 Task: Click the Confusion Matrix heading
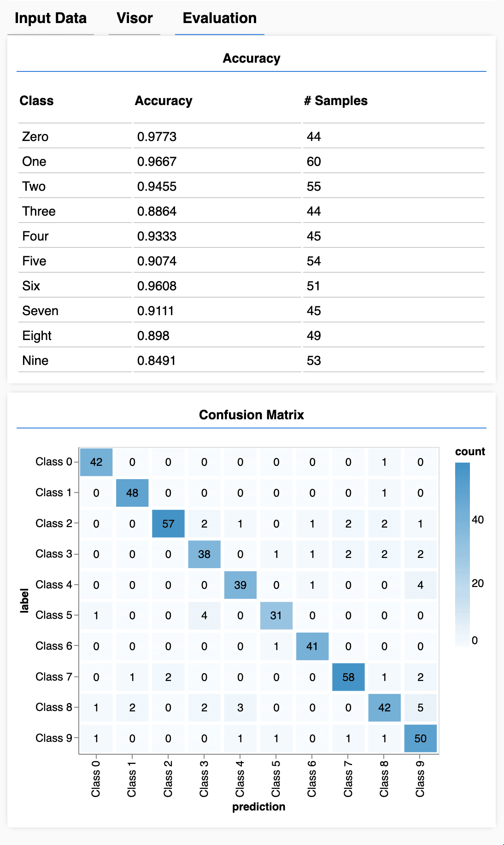pyautogui.click(x=252, y=415)
